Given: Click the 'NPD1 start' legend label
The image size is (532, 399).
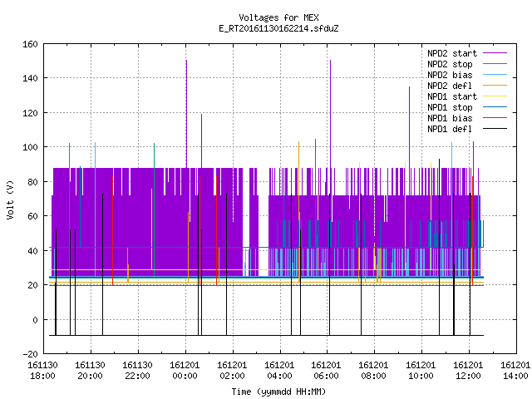Looking at the screenshot, I should (x=452, y=96).
